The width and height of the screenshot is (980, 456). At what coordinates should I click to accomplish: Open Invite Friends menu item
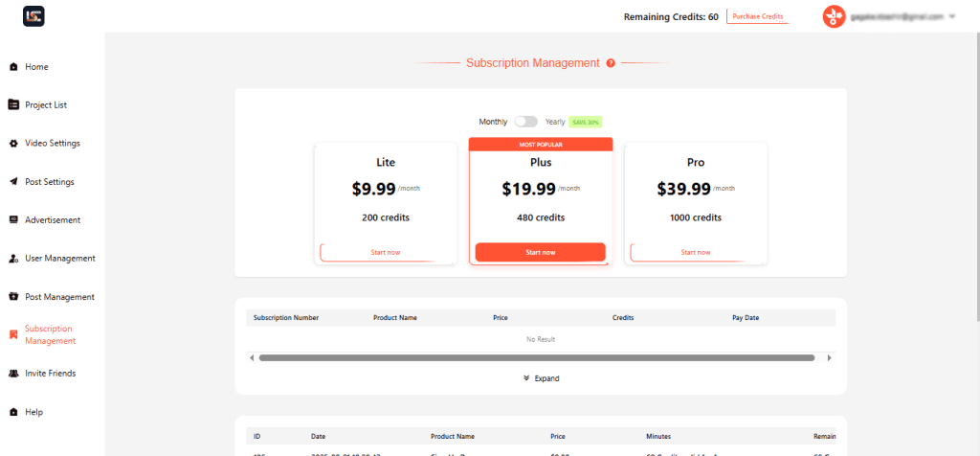click(x=50, y=374)
